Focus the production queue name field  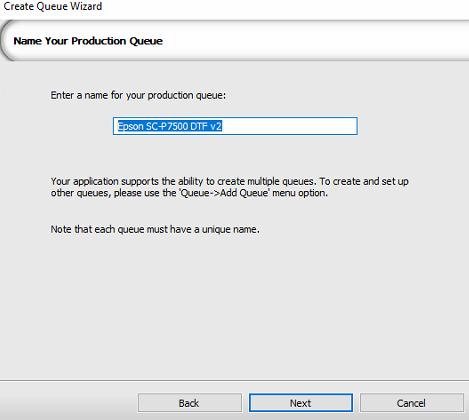click(x=235, y=126)
